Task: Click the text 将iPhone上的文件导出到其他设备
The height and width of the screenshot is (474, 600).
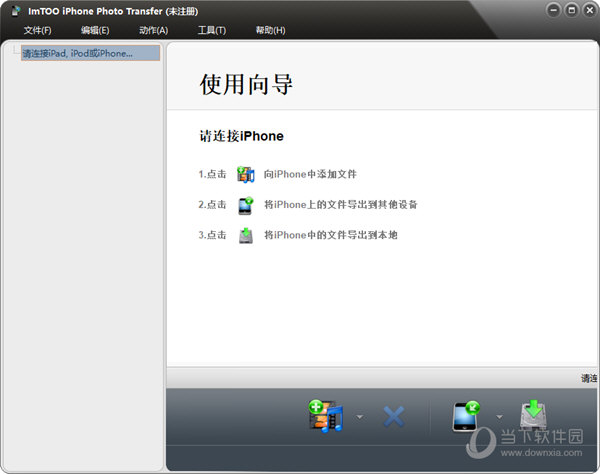Action: pyautogui.click(x=341, y=205)
